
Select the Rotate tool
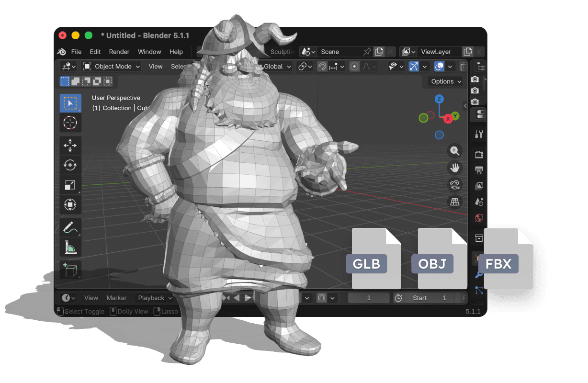pos(70,165)
